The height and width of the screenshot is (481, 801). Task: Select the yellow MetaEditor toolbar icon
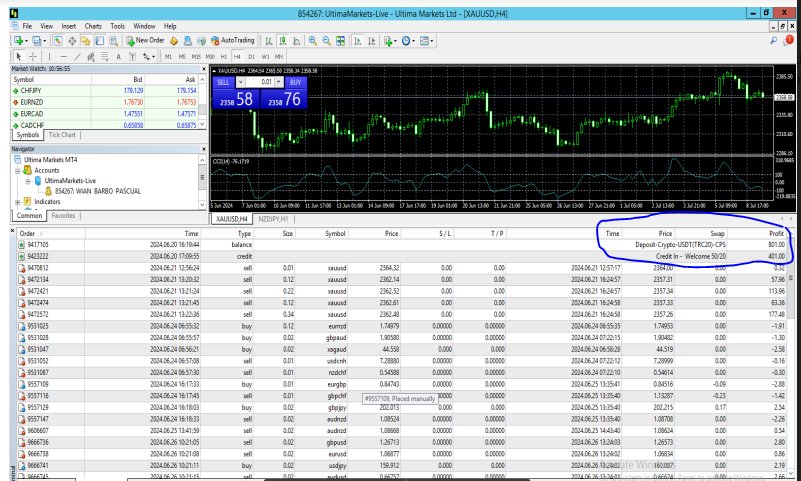coord(174,41)
